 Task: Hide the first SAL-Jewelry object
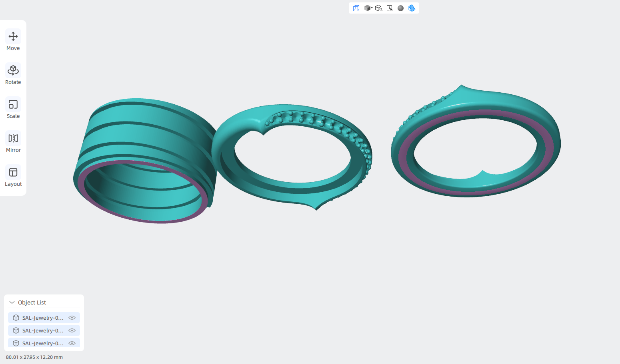tap(72, 318)
